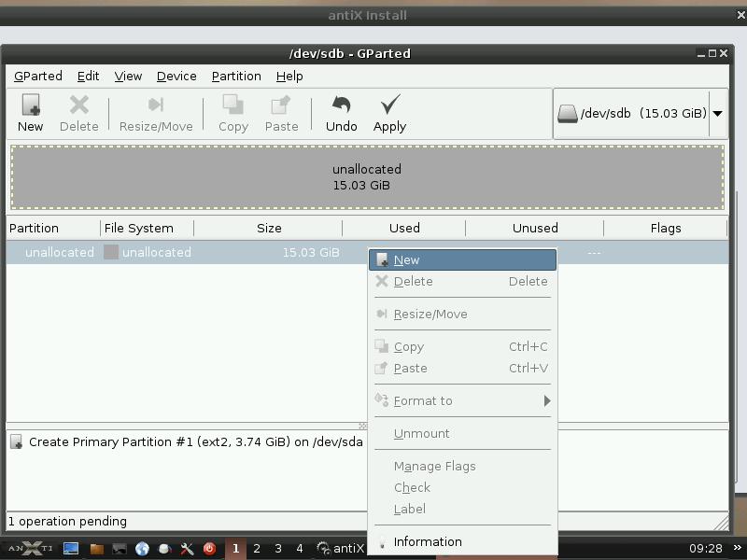Viewport: 747px width, 560px height.
Task: Choose Unmount in the context menu
Action: pyautogui.click(x=462, y=433)
